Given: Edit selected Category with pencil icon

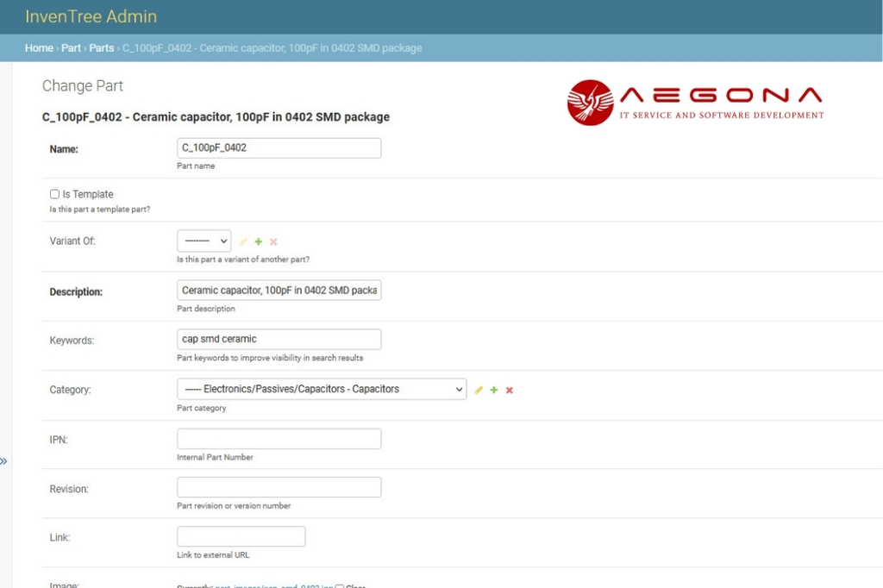Looking at the screenshot, I should pyautogui.click(x=479, y=390).
